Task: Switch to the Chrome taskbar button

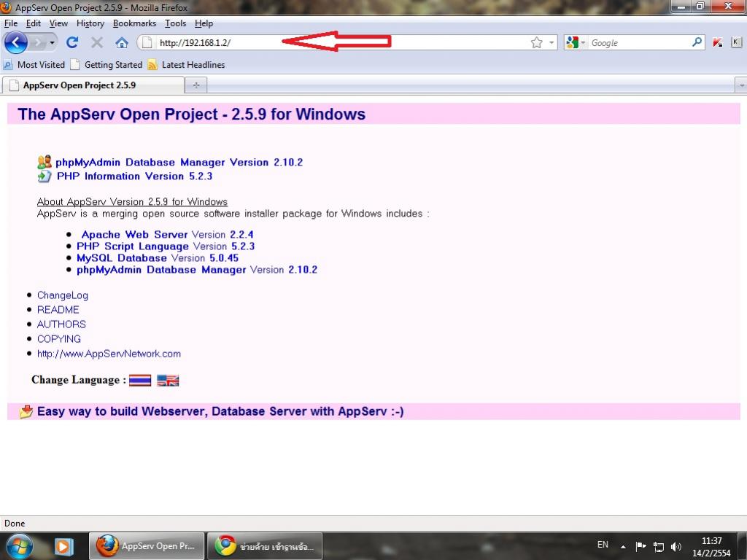Action: click(266, 546)
